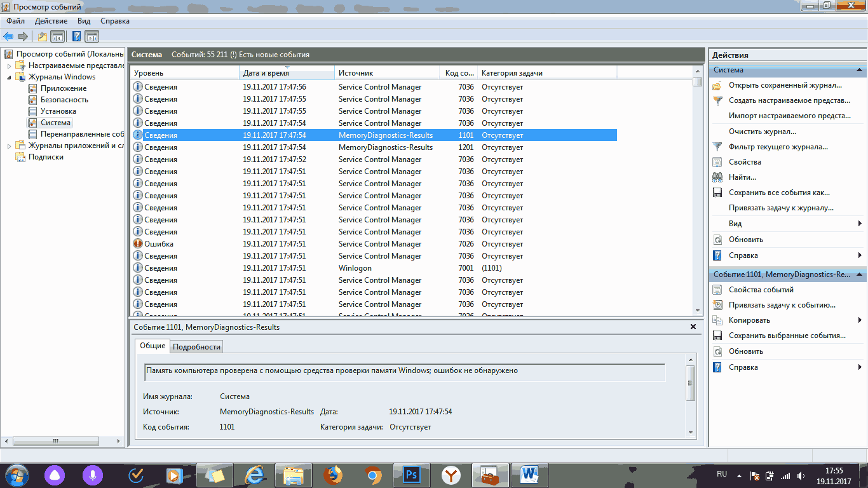Open 'Открыть сохраненный журнал...' action
868x488 pixels.
coord(785,85)
